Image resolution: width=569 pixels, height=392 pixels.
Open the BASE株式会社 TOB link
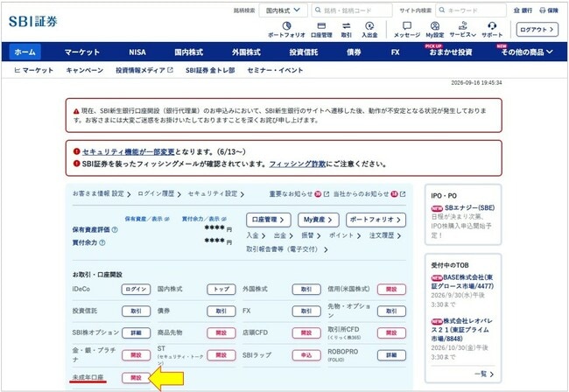pos(462,282)
